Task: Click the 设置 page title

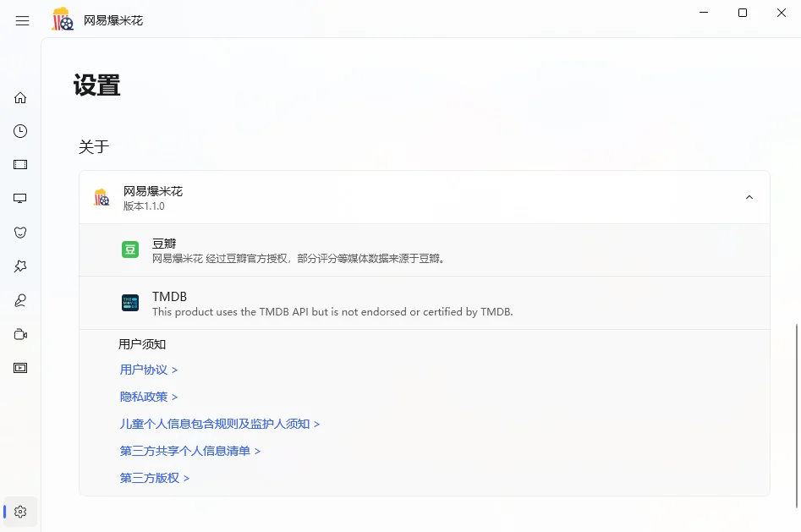Action: click(96, 85)
